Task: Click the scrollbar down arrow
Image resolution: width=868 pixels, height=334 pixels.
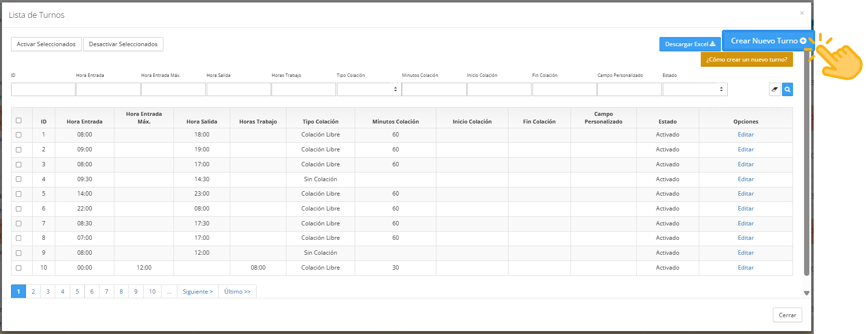Action: 806,293
